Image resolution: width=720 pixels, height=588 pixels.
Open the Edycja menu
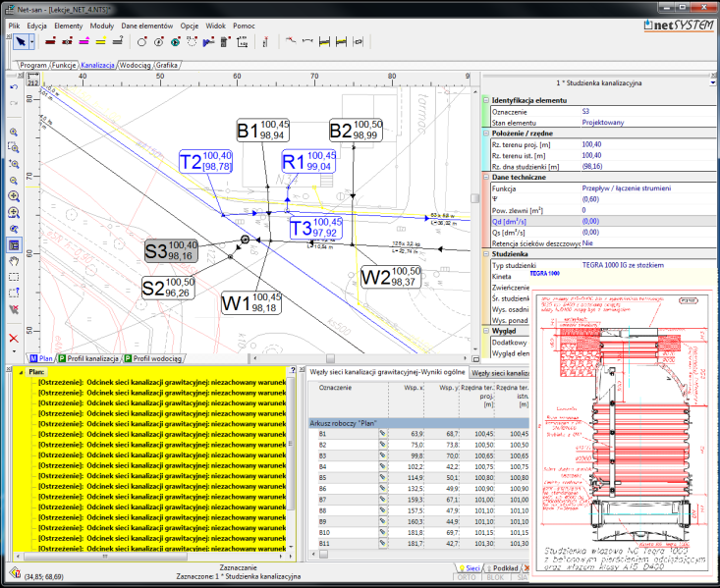coord(36,26)
